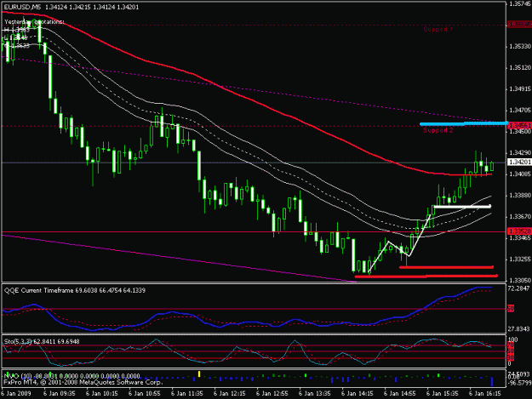Select the thick cyan horizontal line
Image resolution: width=532 pixels, height=399 pixels.
click(x=464, y=124)
